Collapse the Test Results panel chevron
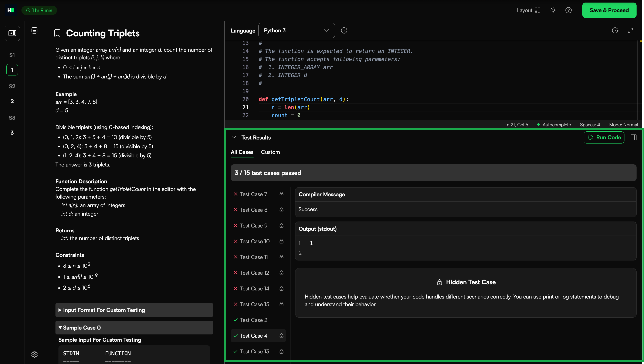This screenshot has height=364, width=644. click(234, 137)
